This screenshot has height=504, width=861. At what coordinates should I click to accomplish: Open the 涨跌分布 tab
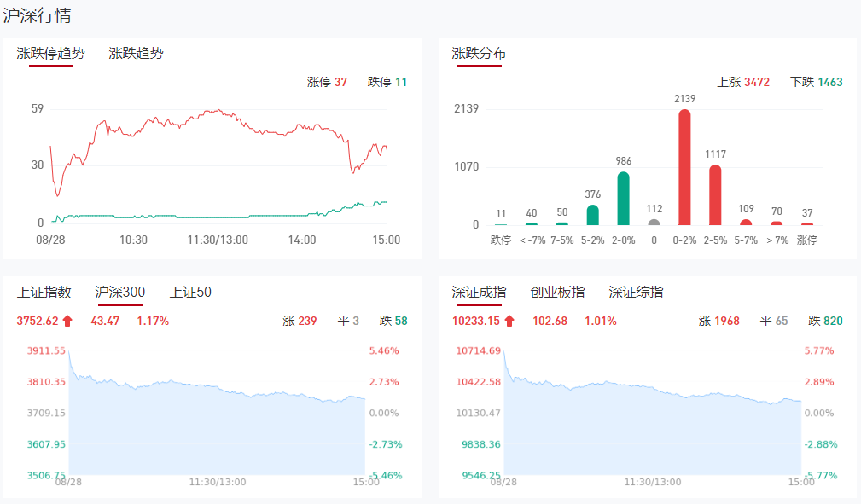pos(479,53)
